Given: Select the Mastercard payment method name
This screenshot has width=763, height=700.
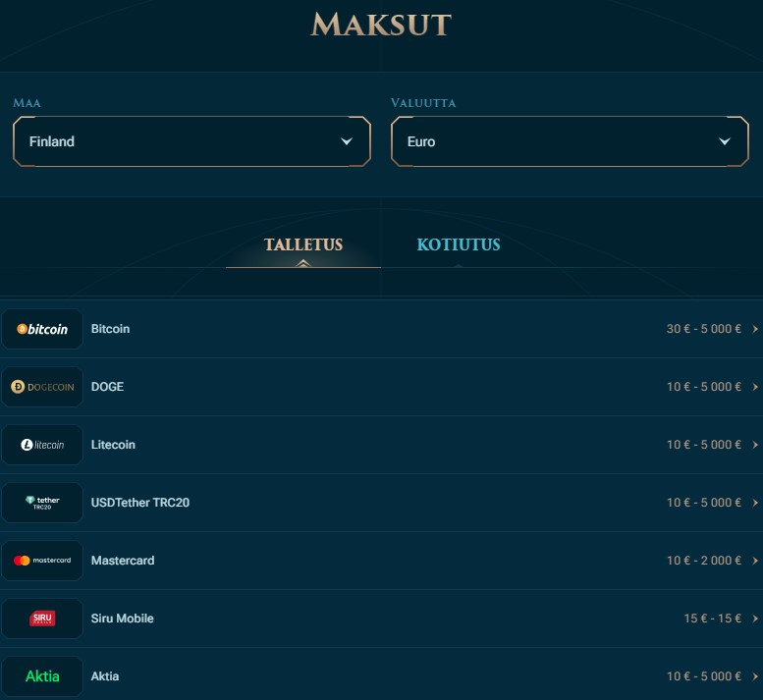Looking at the screenshot, I should click(x=123, y=561).
